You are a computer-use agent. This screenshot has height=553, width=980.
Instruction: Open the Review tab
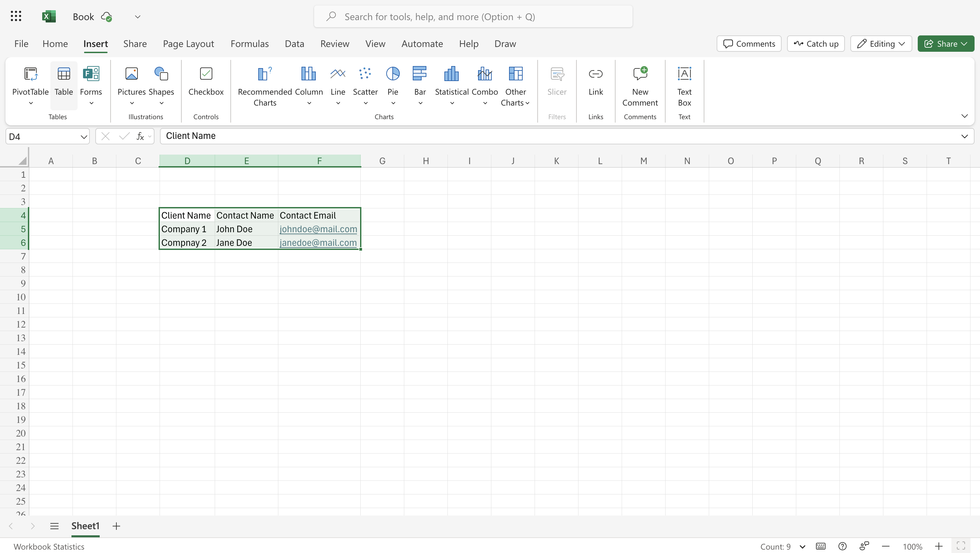click(334, 43)
